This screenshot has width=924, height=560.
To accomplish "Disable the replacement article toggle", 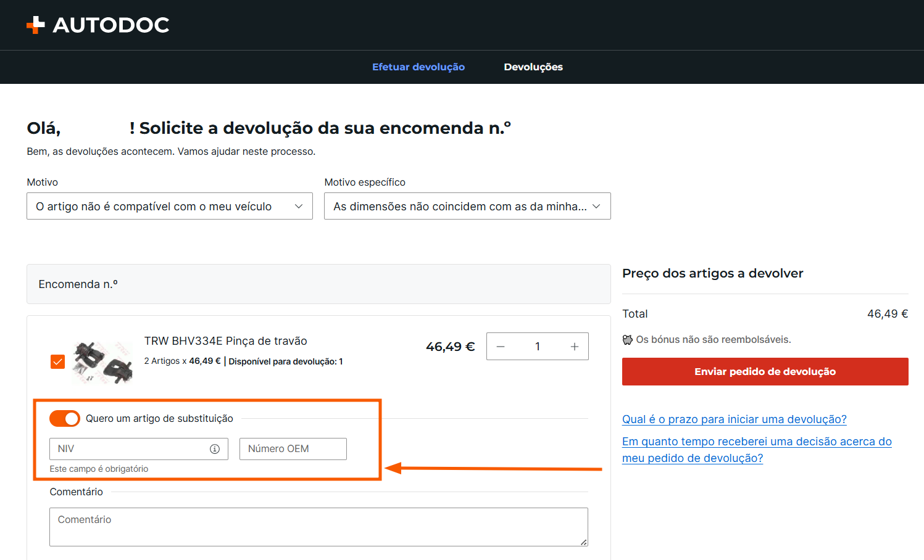I will (65, 418).
